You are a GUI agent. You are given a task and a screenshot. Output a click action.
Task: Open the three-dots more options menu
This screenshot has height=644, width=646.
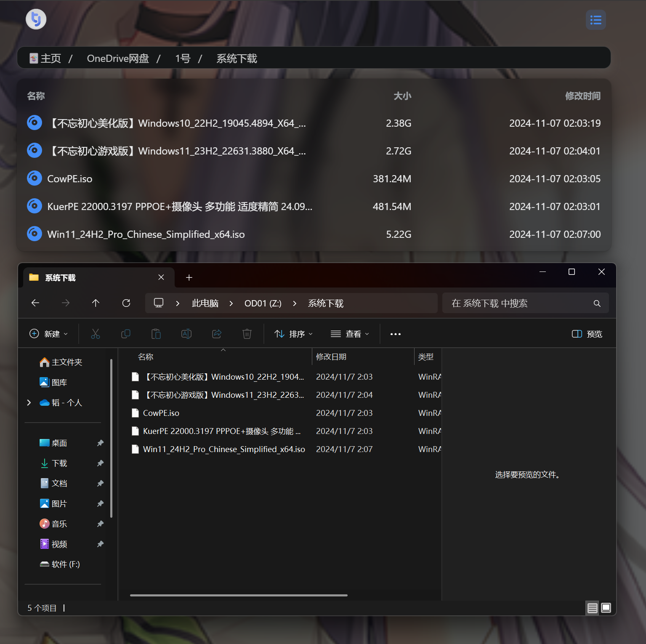[395, 334]
